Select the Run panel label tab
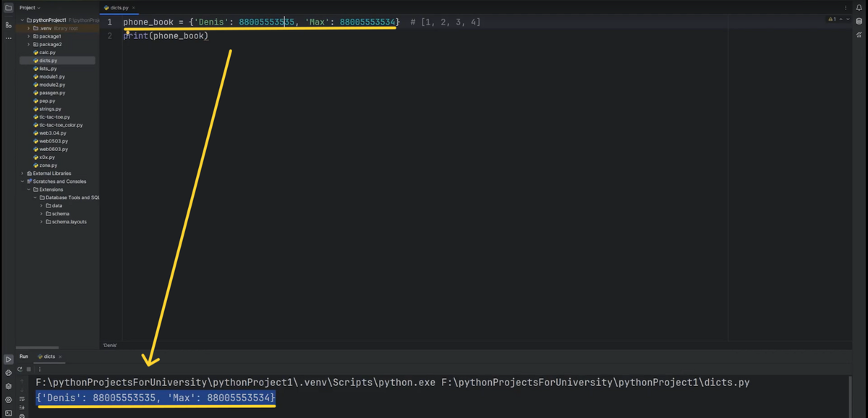868x418 pixels. click(x=24, y=357)
